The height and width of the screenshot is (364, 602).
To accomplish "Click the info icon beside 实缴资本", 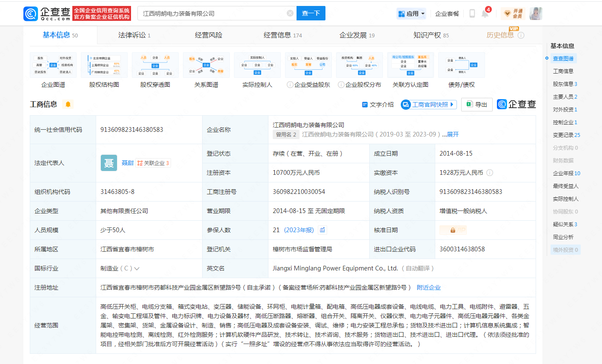I will (490, 173).
